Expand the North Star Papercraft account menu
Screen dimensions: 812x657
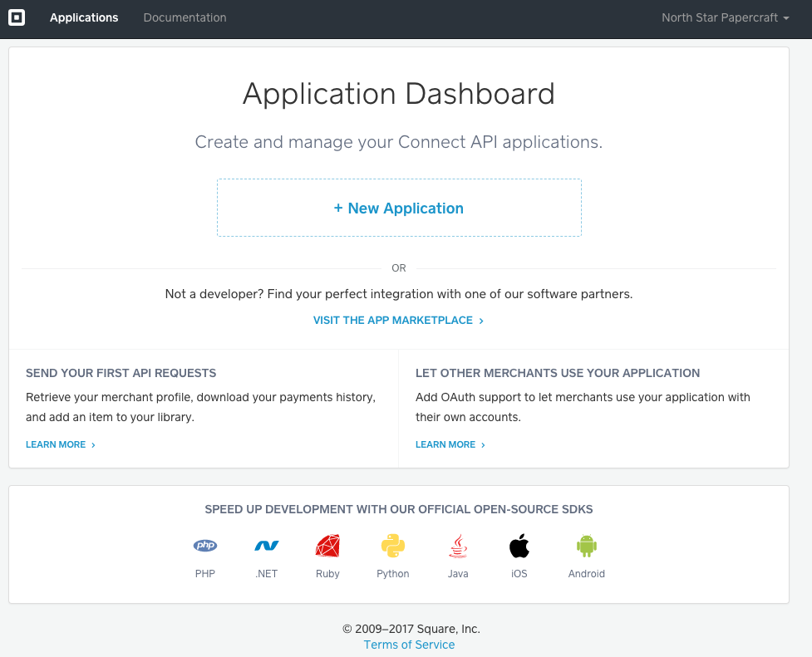(726, 17)
